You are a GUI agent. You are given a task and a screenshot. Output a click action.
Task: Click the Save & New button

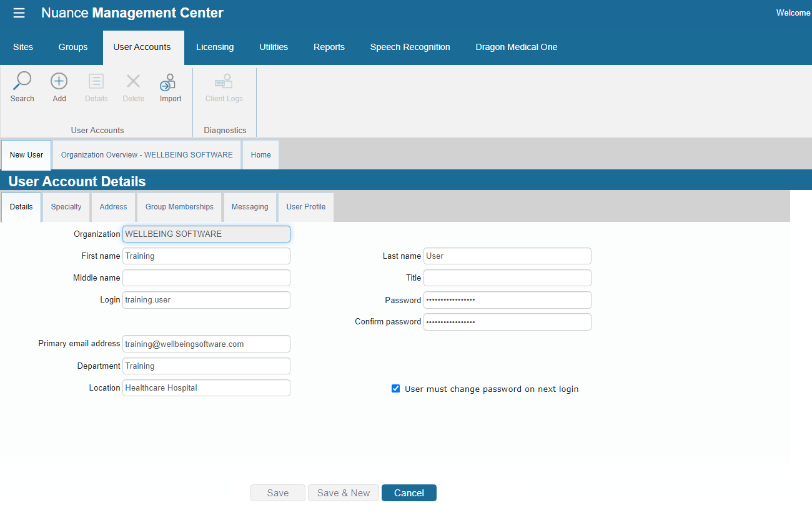point(344,493)
